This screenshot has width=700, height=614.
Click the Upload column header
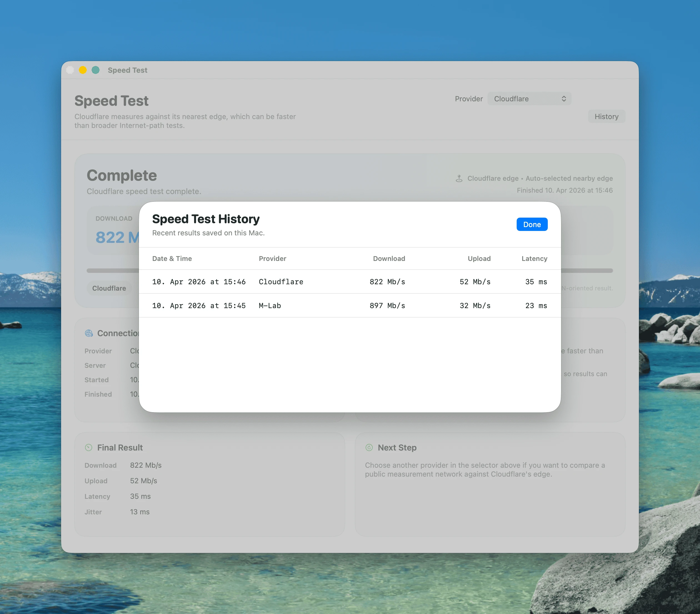click(479, 259)
